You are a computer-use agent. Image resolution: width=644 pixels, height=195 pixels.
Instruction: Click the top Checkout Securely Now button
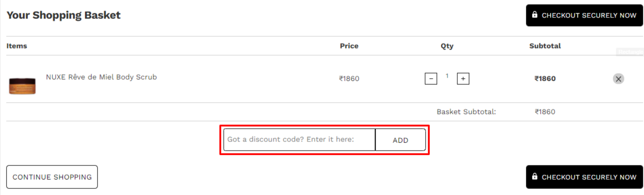[x=584, y=15]
